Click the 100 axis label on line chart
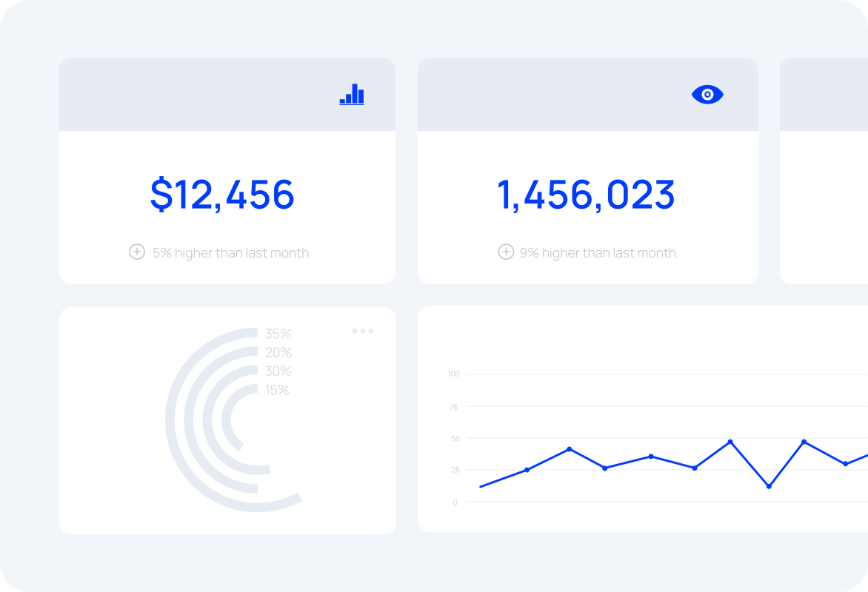This screenshot has height=592, width=868. (x=453, y=374)
